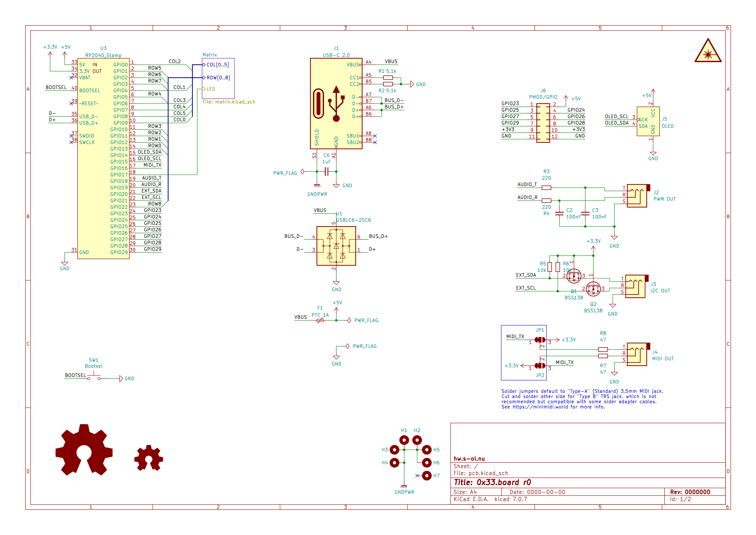756x535 pixels.
Task: Select the title block title text
Action: tap(492, 482)
